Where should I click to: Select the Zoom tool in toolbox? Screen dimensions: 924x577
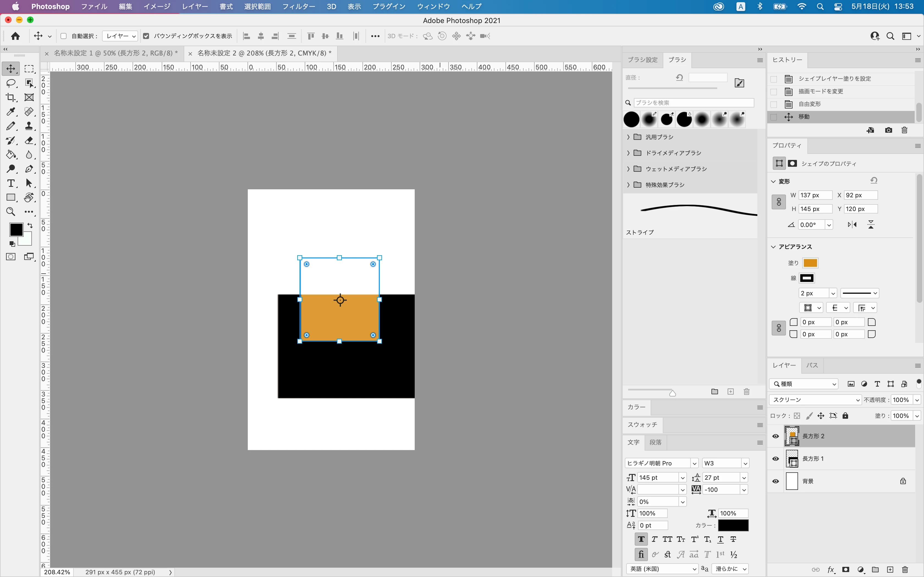click(11, 212)
